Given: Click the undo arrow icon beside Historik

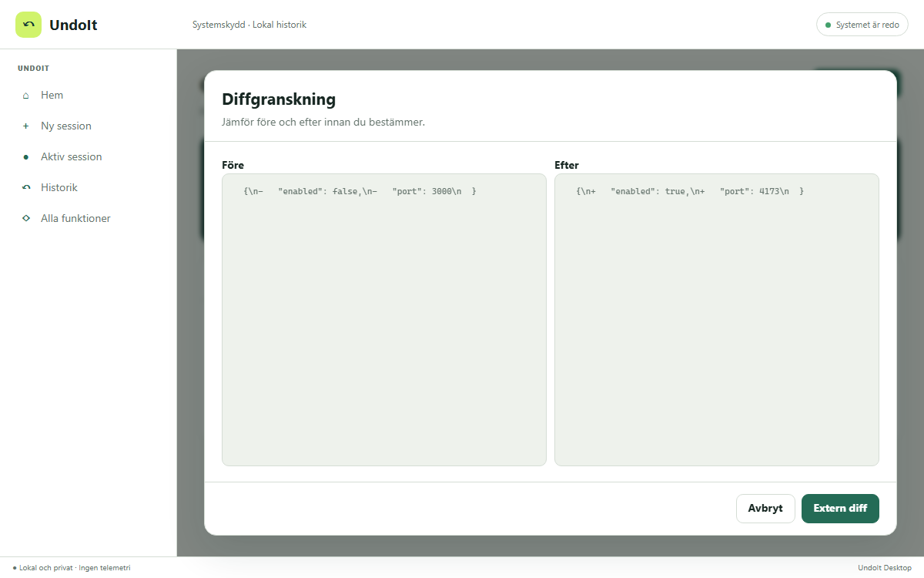Looking at the screenshot, I should (26, 188).
